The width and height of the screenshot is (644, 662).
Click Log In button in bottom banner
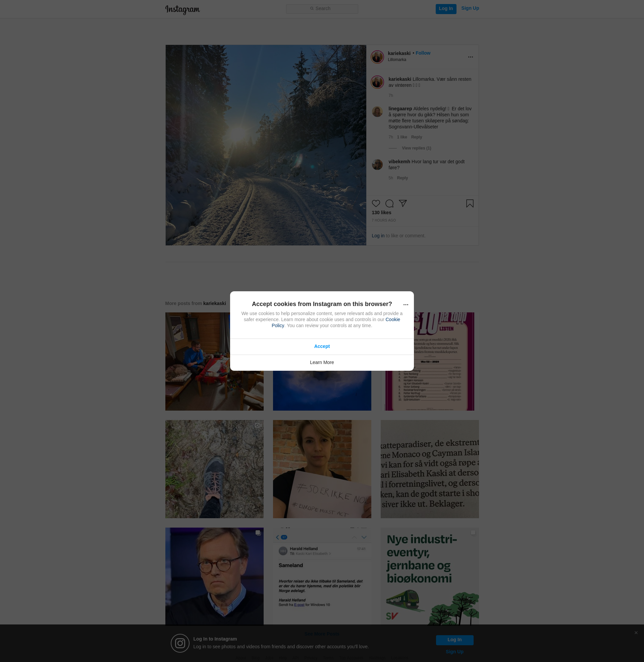tap(454, 640)
